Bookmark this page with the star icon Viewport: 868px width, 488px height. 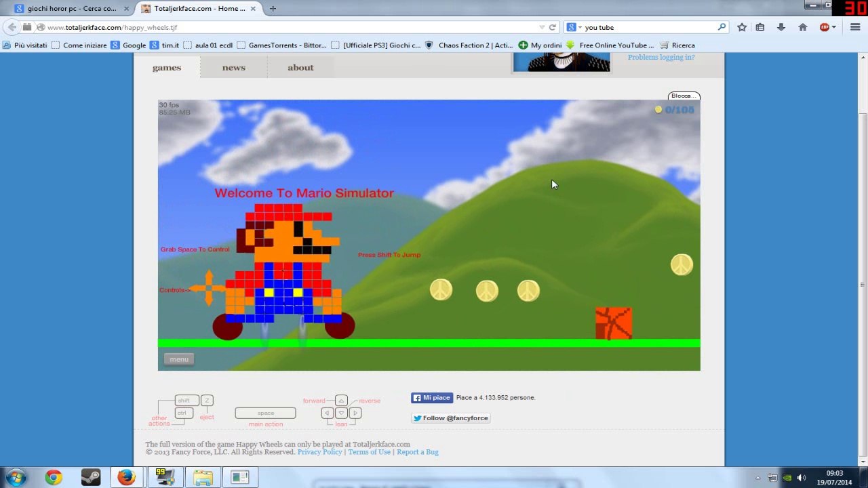click(x=742, y=27)
